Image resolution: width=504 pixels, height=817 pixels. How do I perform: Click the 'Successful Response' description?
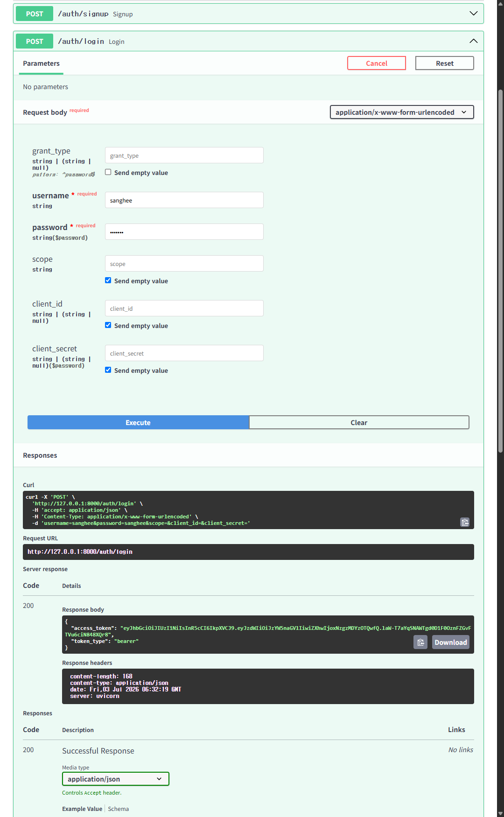click(98, 751)
